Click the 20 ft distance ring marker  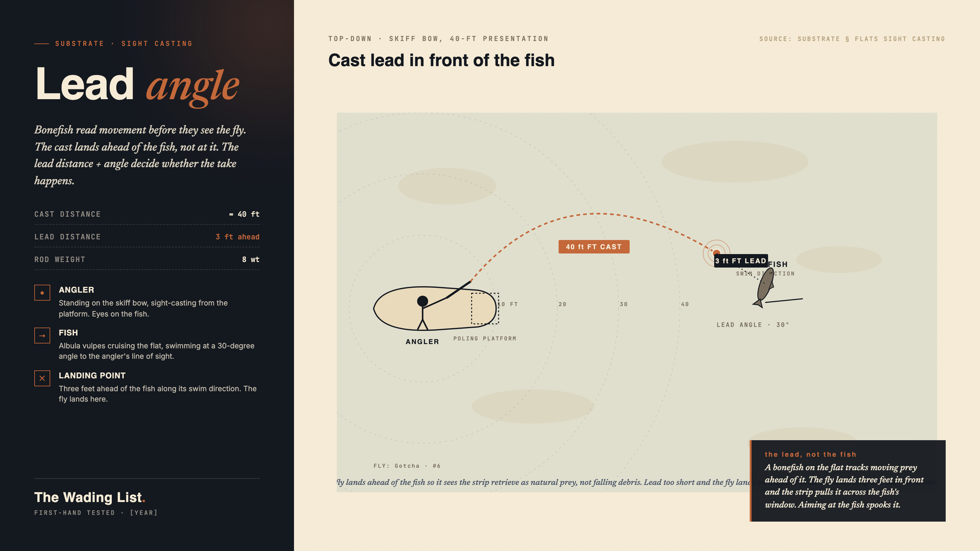(562, 304)
